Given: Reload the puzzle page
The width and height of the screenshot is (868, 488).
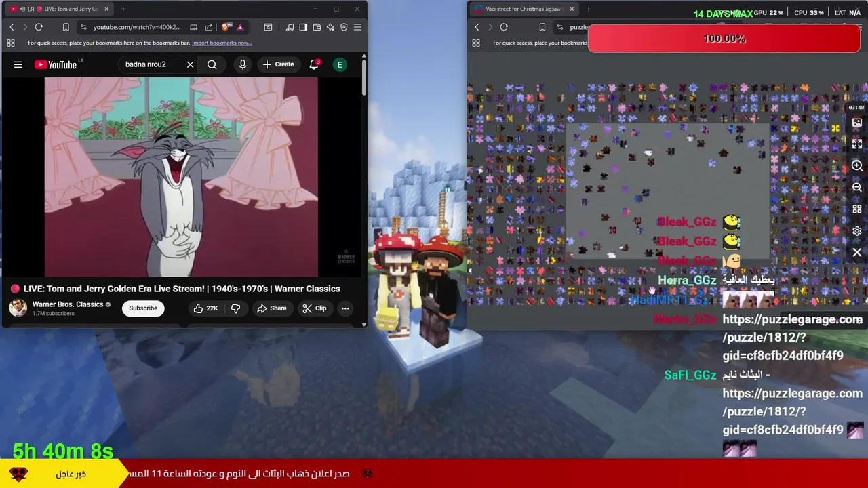Looking at the screenshot, I should 504,27.
